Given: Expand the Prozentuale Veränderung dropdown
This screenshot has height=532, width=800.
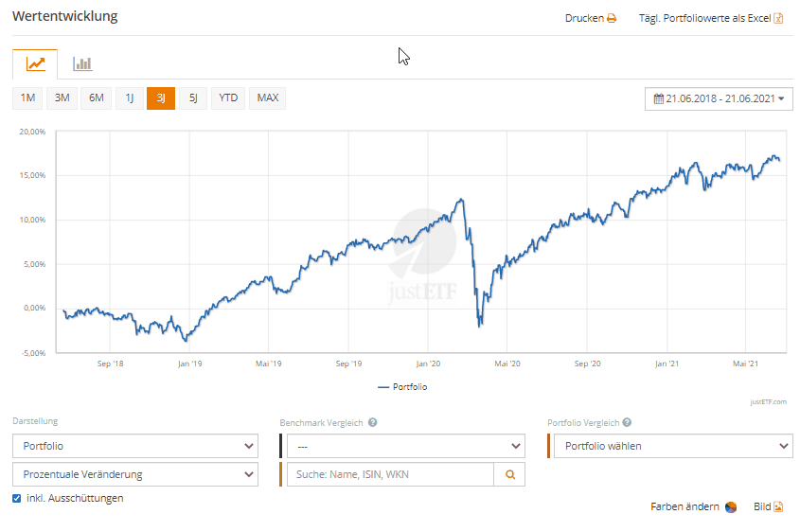Looking at the screenshot, I should click(x=134, y=474).
